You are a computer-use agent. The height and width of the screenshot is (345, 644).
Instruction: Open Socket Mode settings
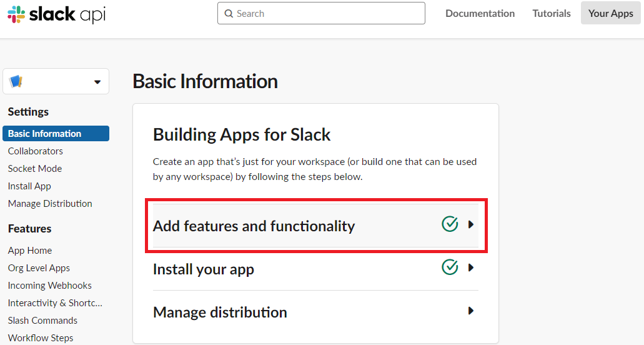35,169
